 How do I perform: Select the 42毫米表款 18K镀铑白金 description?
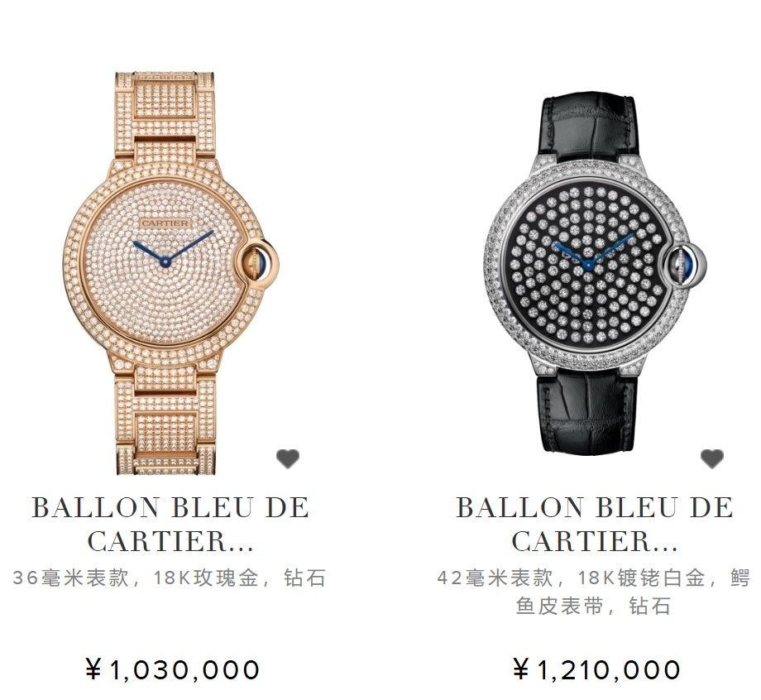594,592
